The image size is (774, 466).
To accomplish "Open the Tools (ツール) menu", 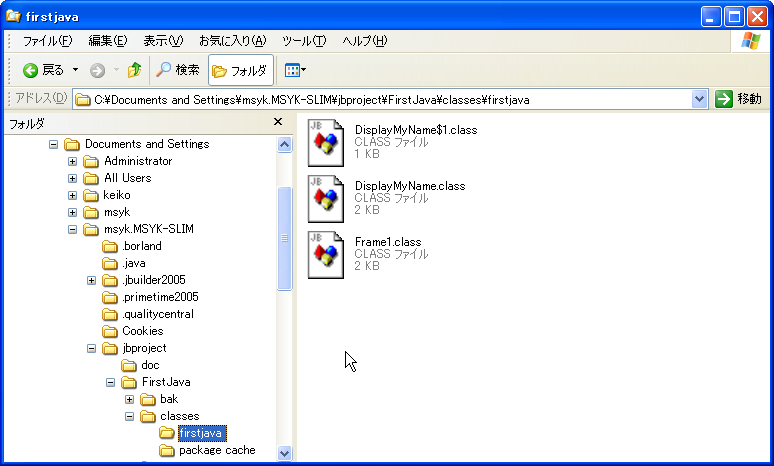I will (304, 41).
